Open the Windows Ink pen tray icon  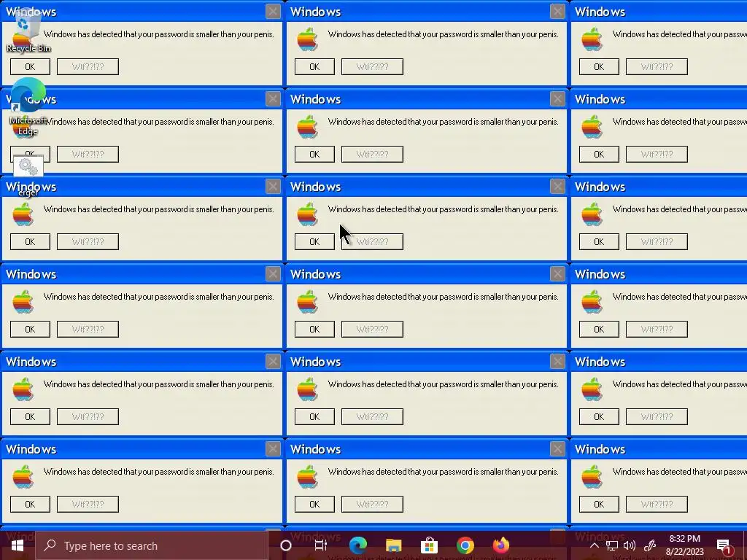click(x=650, y=545)
